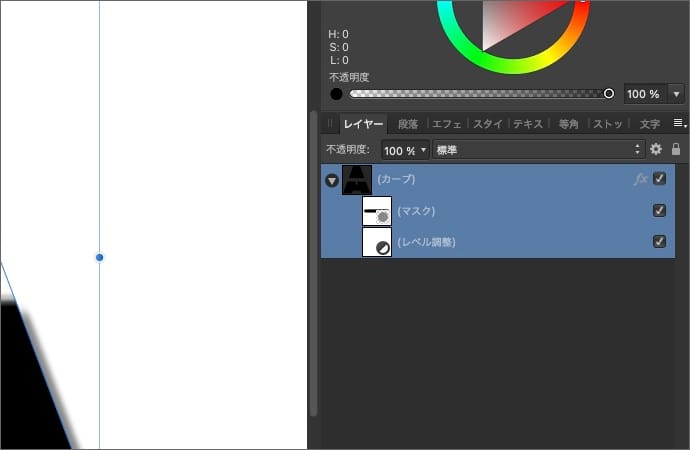
Task: Switch to the 段落 tab
Action: click(407, 124)
